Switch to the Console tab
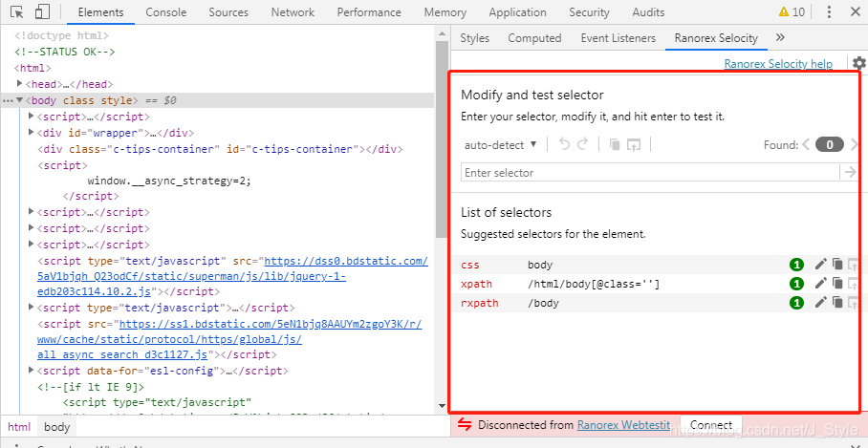The image size is (868, 448). click(165, 12)
